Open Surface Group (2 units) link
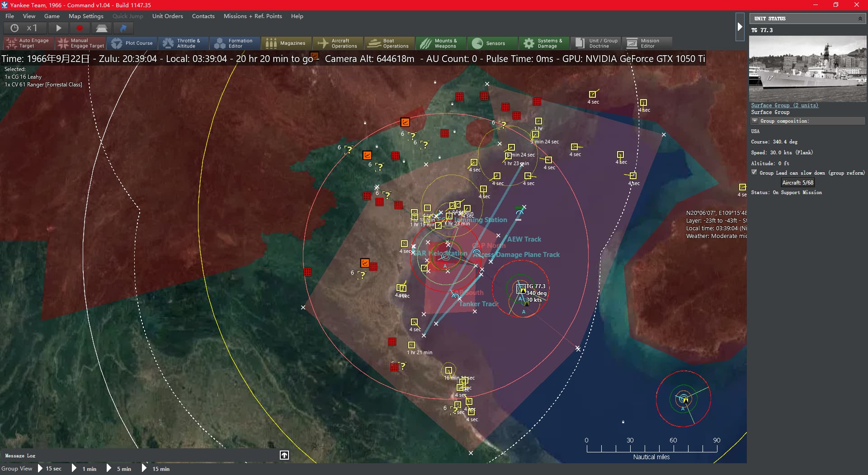868x475 pixels. point(784,105)
